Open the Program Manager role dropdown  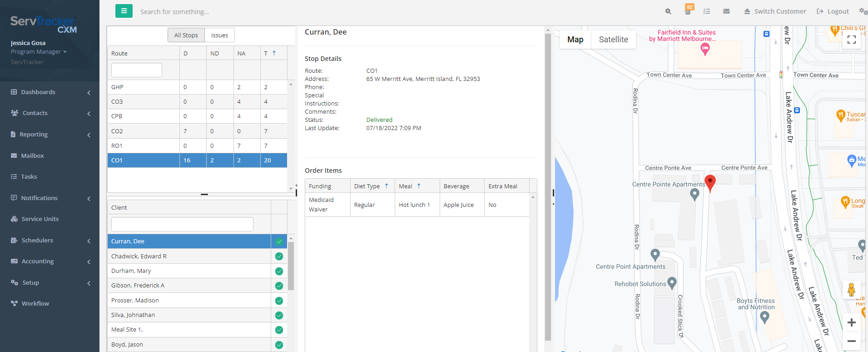point(39,52)
